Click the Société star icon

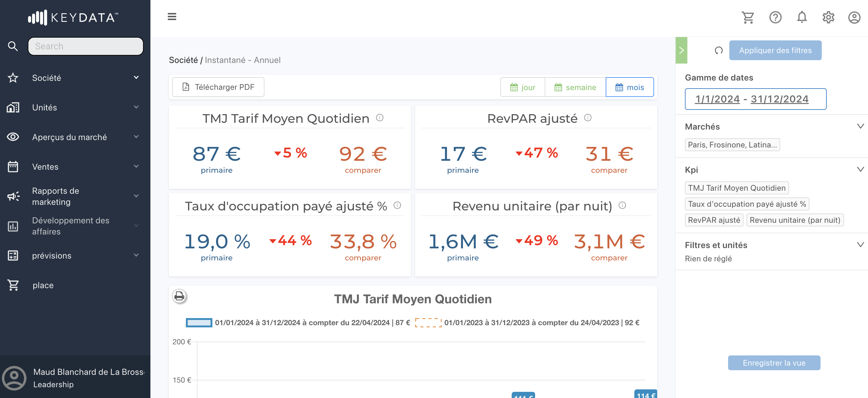coord(13,78)
